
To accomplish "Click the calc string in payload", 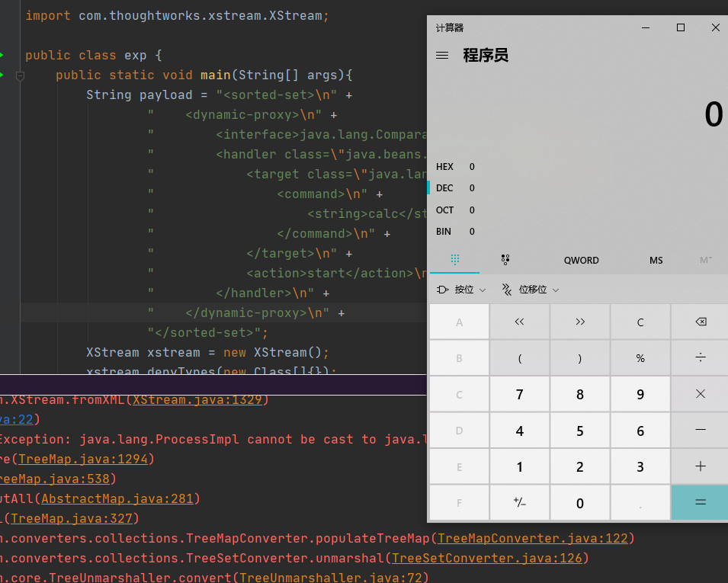I will [383, 214].
